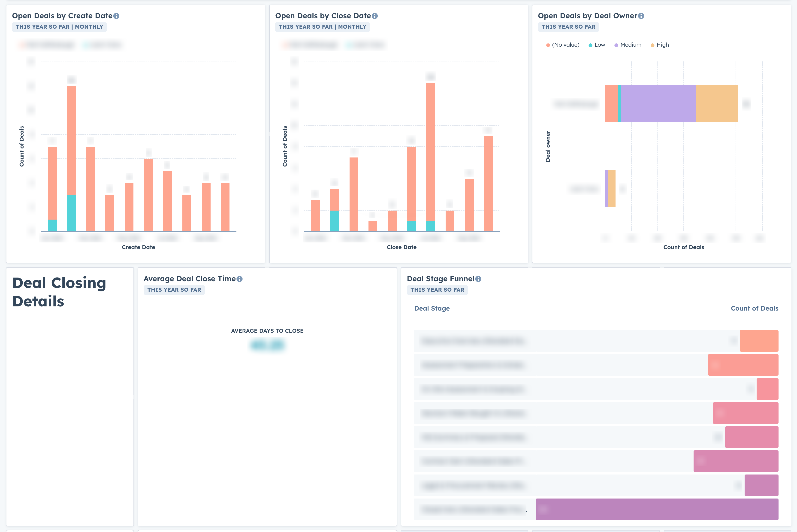The width and height of the screenshot is (797, 532).
Task: Click the teal segment of the tallest Create Date bar
Action: coord(71,213)
